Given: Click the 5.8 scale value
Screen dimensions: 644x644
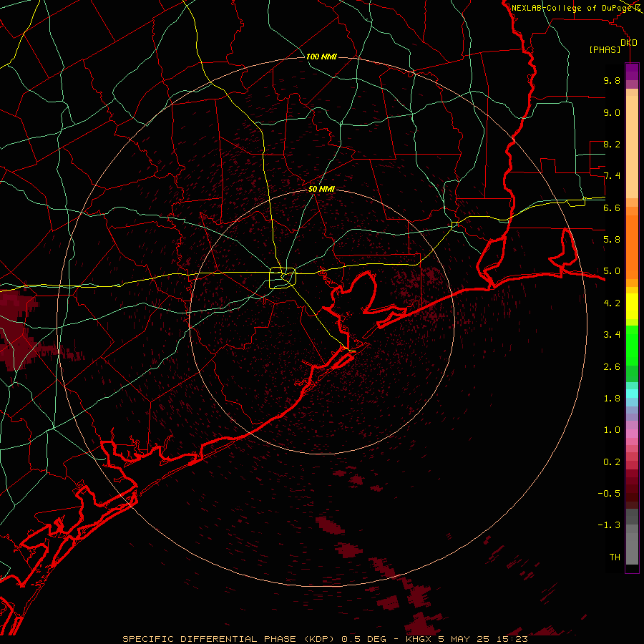Looking at the screenshot, I should pos(612,240).
